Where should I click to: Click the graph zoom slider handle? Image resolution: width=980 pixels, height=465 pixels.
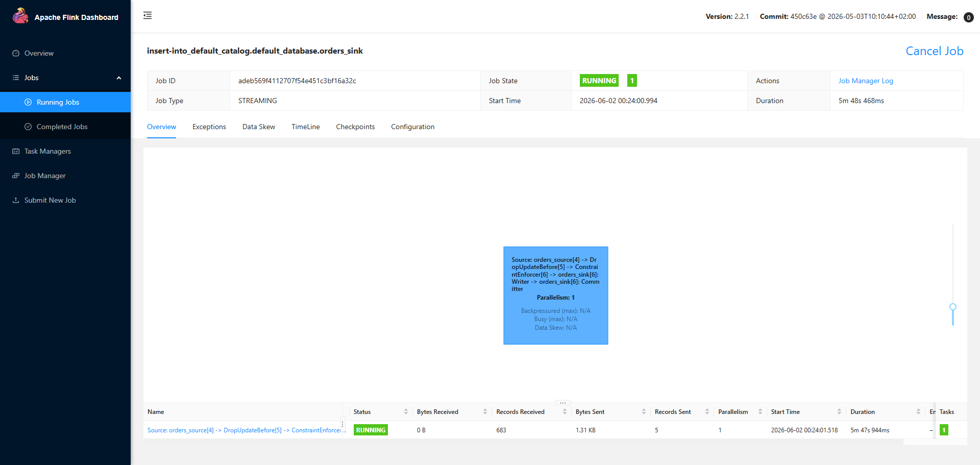[x=952, y=307]
